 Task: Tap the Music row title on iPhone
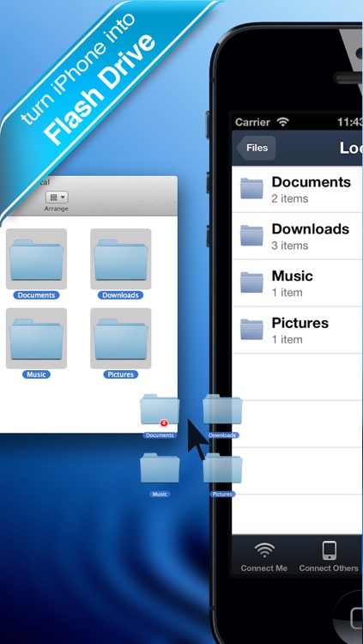[293, 276]
